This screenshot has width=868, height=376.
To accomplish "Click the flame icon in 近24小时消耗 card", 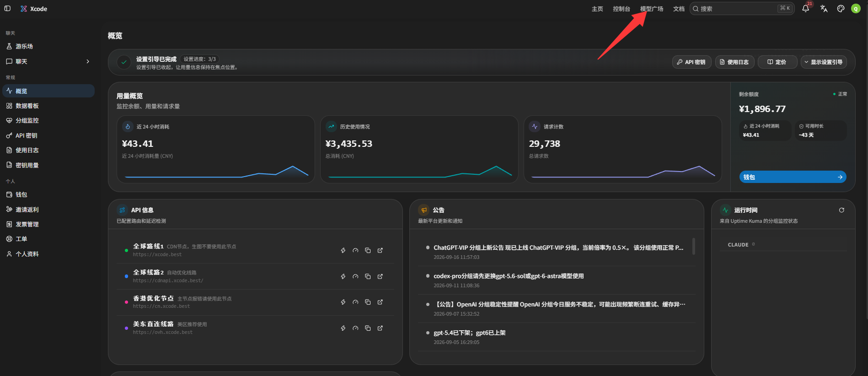I will coord(128,127).
